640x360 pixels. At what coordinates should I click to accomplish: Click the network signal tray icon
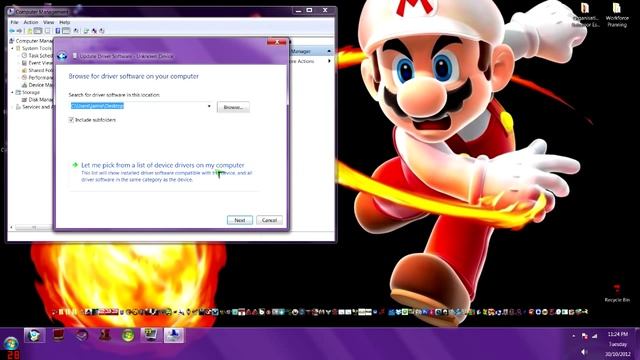tap(595, 336)
